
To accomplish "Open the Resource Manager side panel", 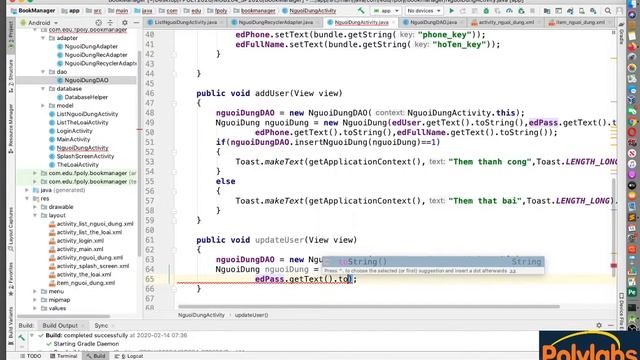I will coord(11,129).
